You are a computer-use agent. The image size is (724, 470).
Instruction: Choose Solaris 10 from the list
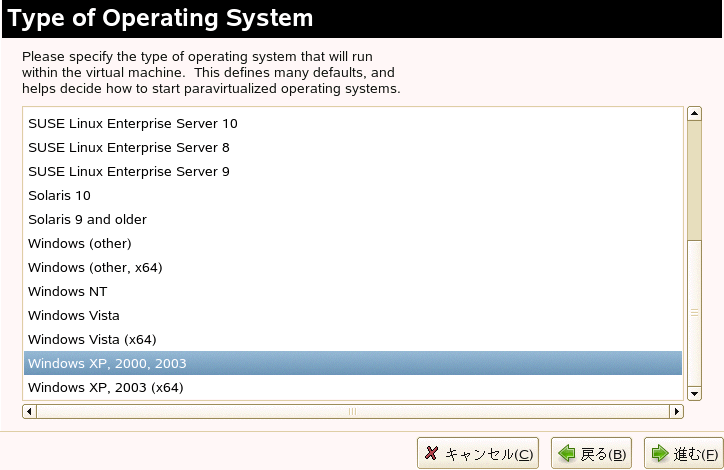pyautogui.click(x=353, y=196)
